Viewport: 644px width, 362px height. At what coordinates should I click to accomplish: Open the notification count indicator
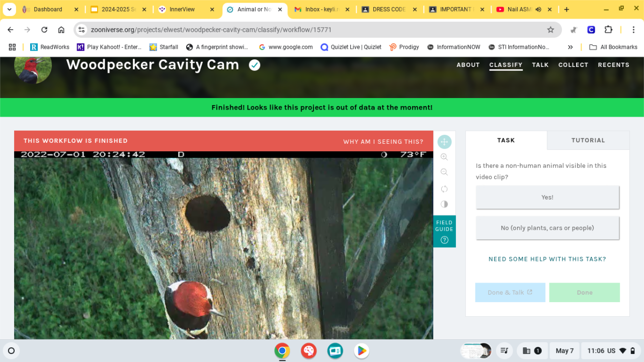(532, 350)
